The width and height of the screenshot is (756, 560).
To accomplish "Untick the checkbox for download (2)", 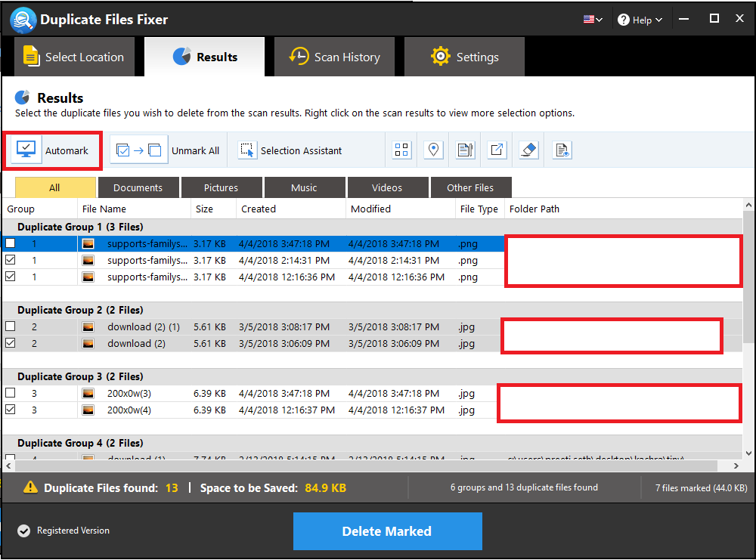I will [x=10, y=342].
